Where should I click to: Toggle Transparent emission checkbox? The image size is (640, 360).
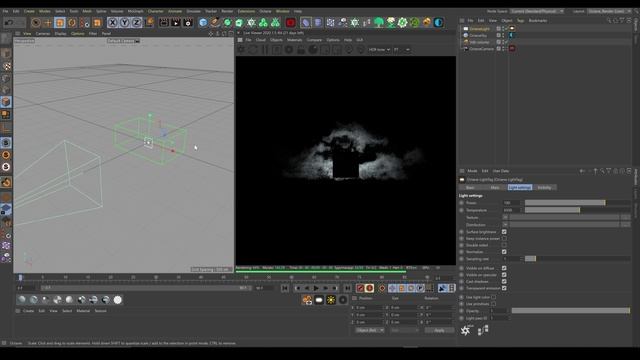click(x=504, y=288)
